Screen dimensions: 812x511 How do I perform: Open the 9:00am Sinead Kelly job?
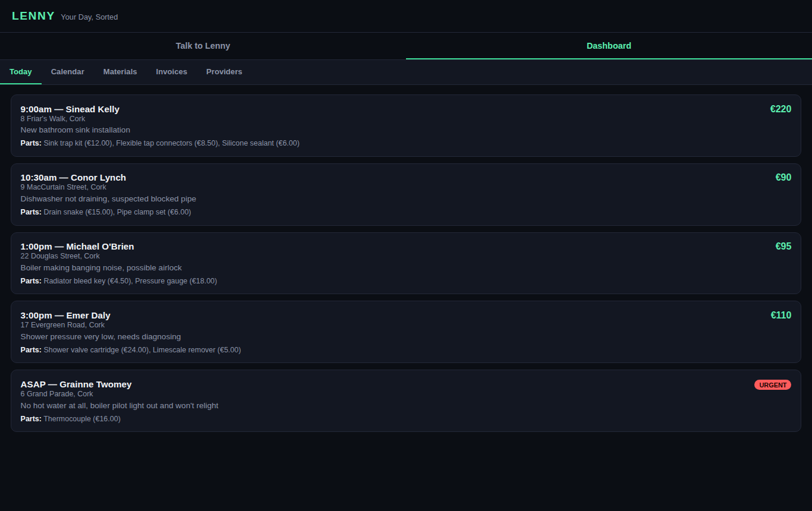[406, 125]
